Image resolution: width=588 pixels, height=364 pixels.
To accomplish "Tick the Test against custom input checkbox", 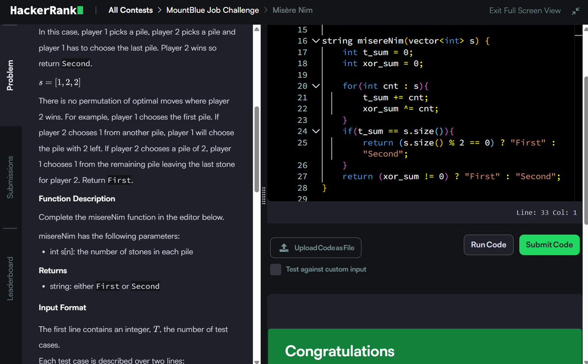I will pyautogui.click(x=276, y=269).
